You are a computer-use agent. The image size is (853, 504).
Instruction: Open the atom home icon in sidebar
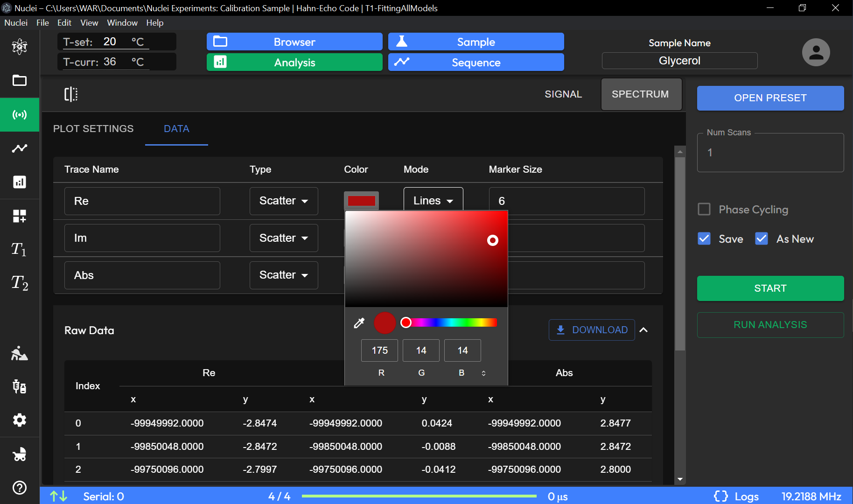tap(20, 47)
